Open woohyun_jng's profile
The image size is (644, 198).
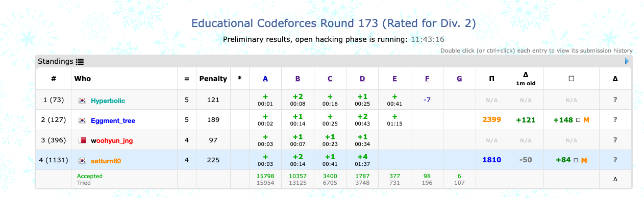(x=112, y=140)
